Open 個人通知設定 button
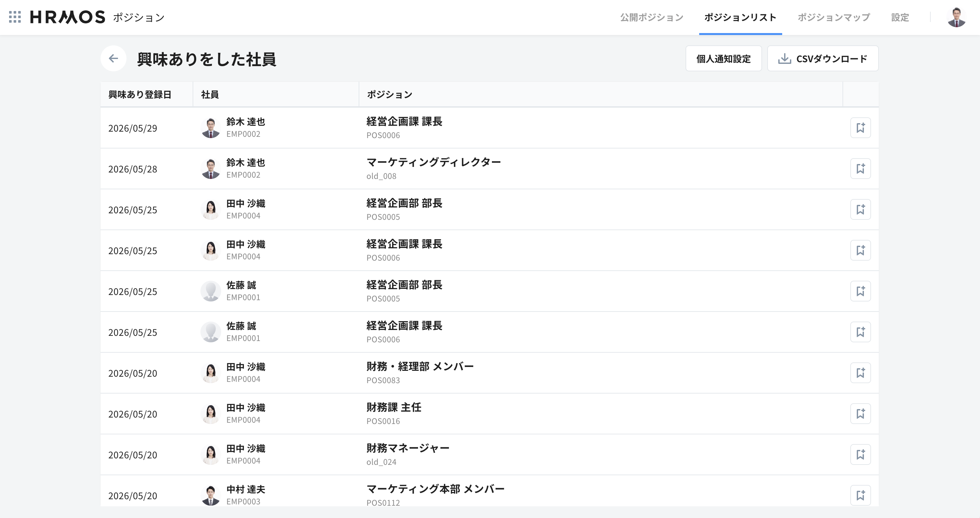This screenshot has width=980, height=518. point(723,59)
